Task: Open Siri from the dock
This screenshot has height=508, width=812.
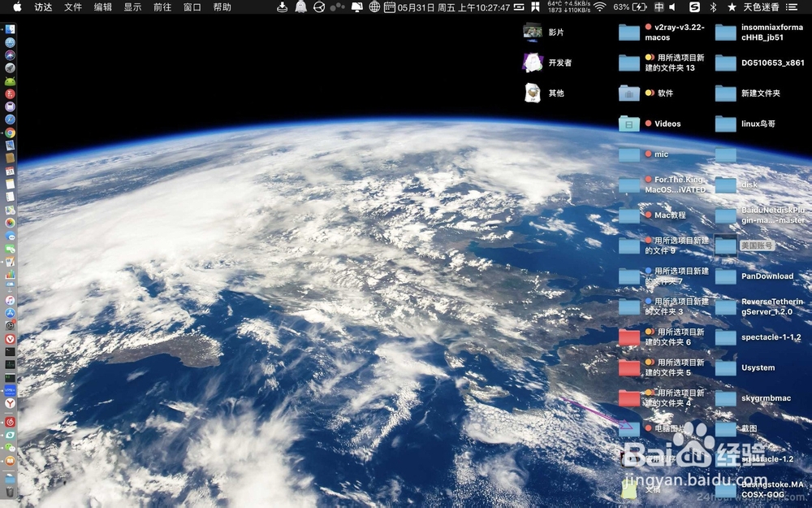Action: [x=10, y=55]
